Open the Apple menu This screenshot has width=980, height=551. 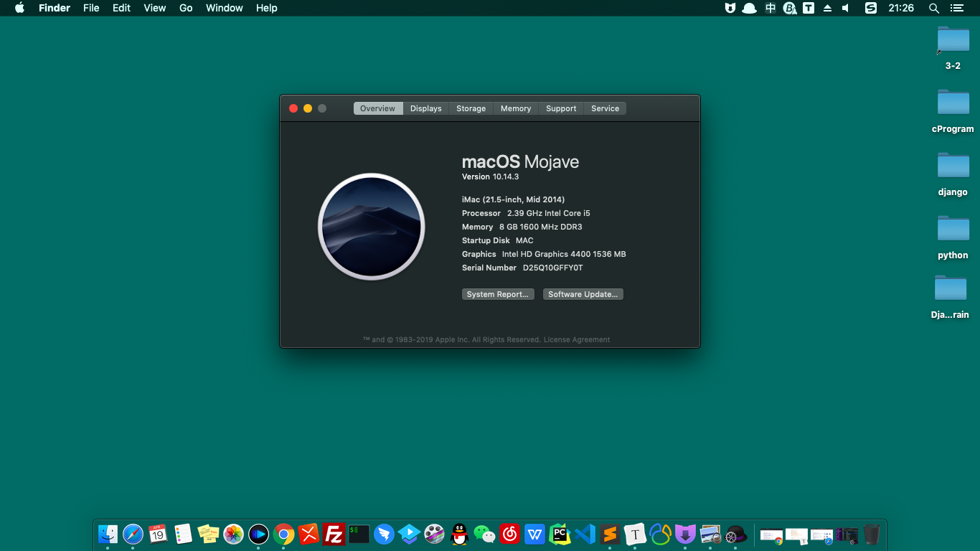(19, 8)
